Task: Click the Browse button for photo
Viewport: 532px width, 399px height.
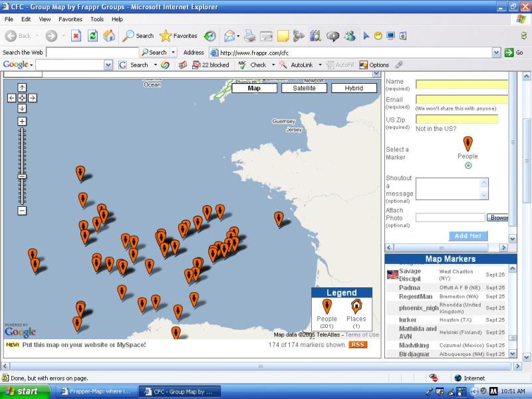Action: [x=498, y=217]
